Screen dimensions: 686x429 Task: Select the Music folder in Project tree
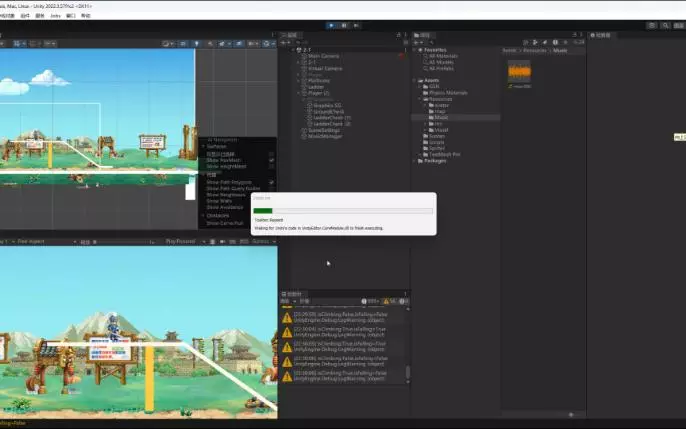441,118
